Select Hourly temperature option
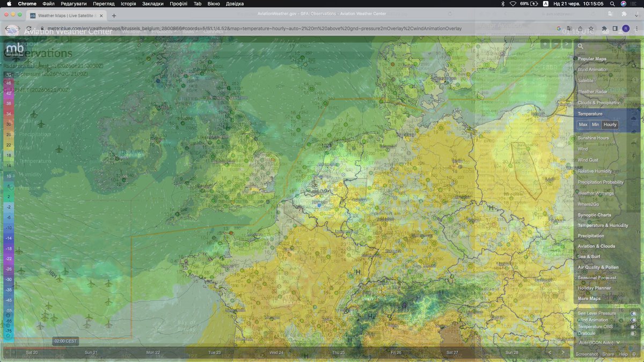The image size is (644, 362). click(610, 124)
